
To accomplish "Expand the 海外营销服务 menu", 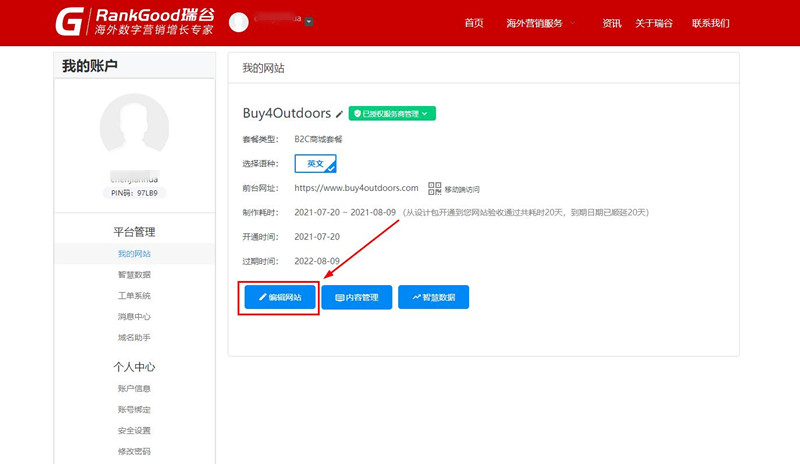I will point(540,22).
